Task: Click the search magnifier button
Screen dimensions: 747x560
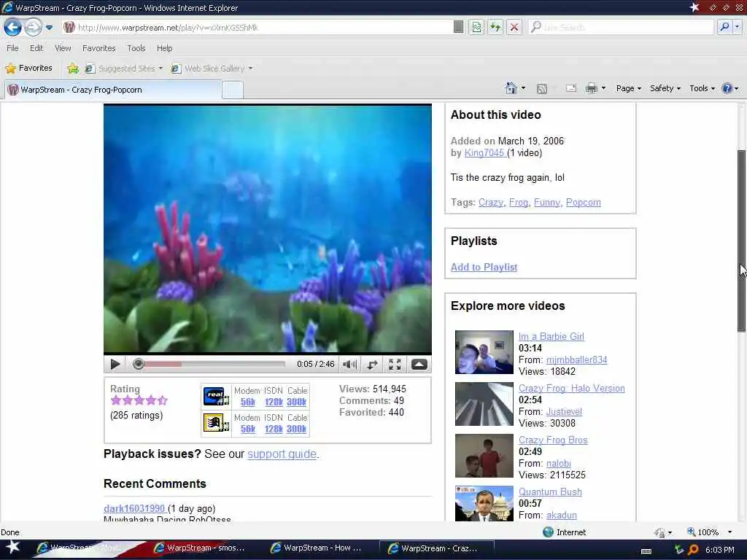Action: (x=724, y=27)
